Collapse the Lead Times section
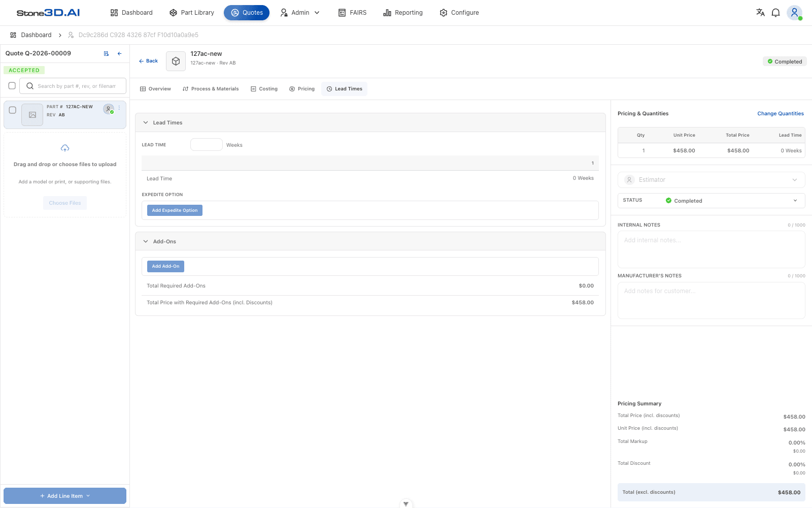 (146, 122)
